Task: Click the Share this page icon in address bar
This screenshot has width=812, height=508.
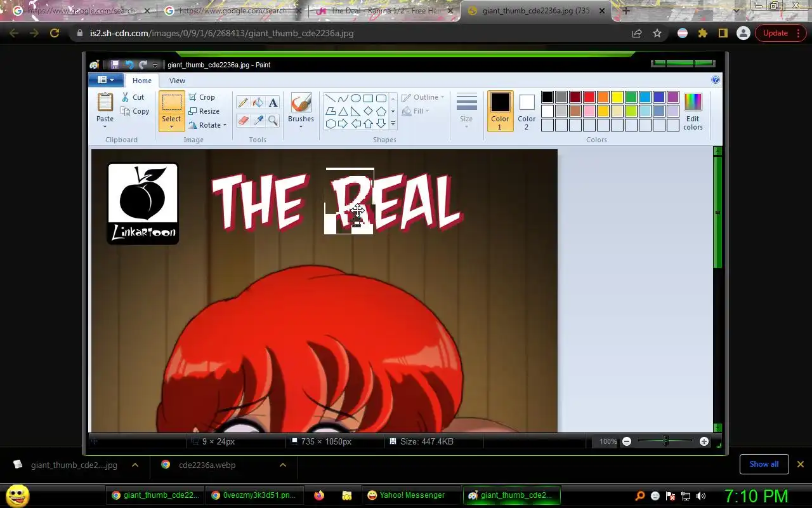Action: pos(637,33)
